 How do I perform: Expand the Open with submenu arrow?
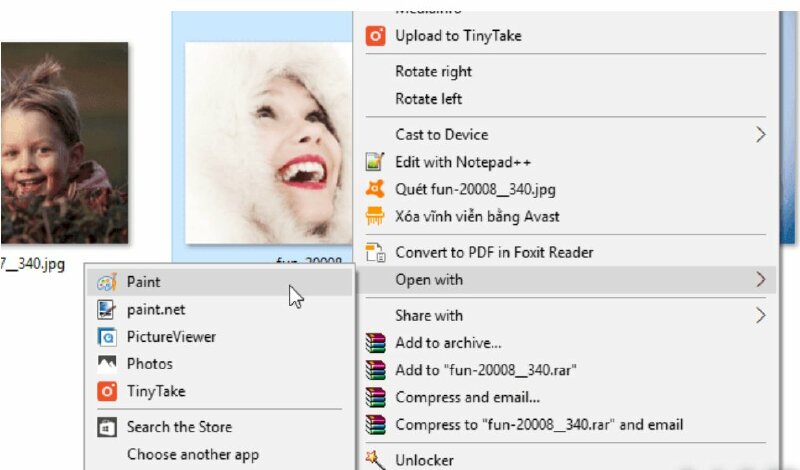click(761, 280)
